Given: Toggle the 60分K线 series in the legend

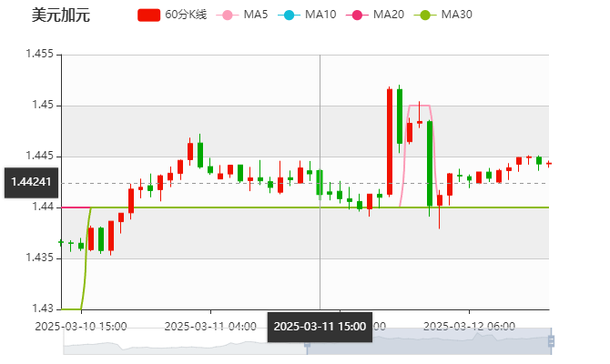Looking at the screenshot, I should coord(172,15).
